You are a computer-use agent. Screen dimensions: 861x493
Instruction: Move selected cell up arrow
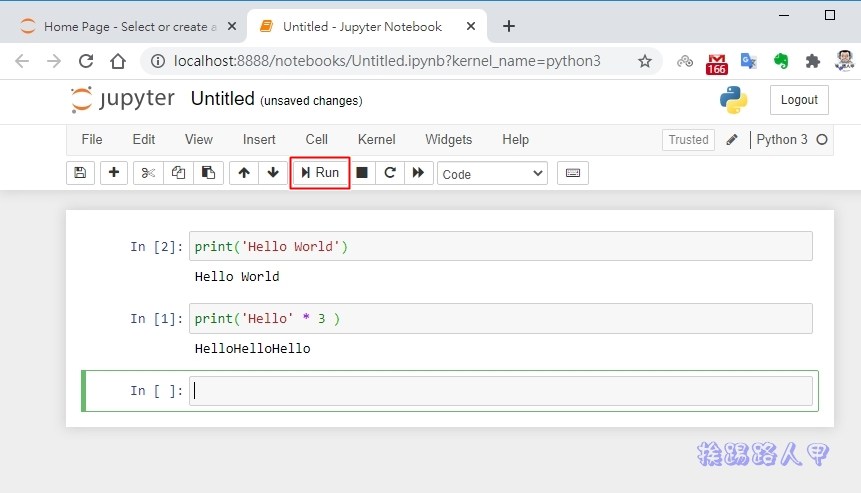click(x=244, y=173)
